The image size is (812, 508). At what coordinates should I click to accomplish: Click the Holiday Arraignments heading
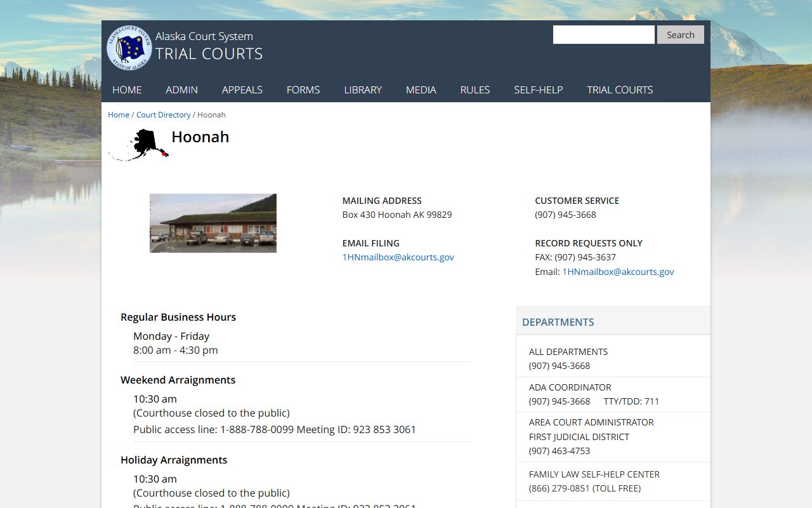click(174, 460)
